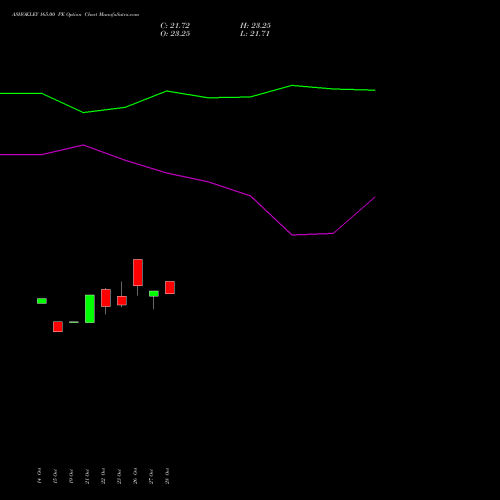Select the tall red candle for 26 Oct
The height and width of the screenshot is (500, 500).
pos(138,272)
